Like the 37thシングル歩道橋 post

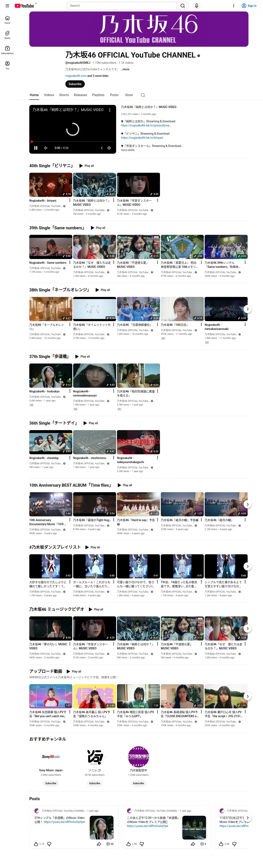(x=36, y=844)
